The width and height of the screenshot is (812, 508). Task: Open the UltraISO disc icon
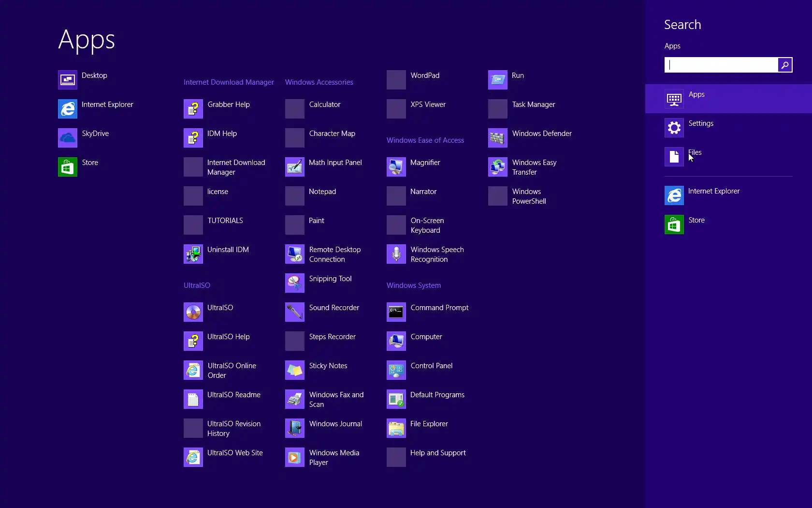coord(193,312)
